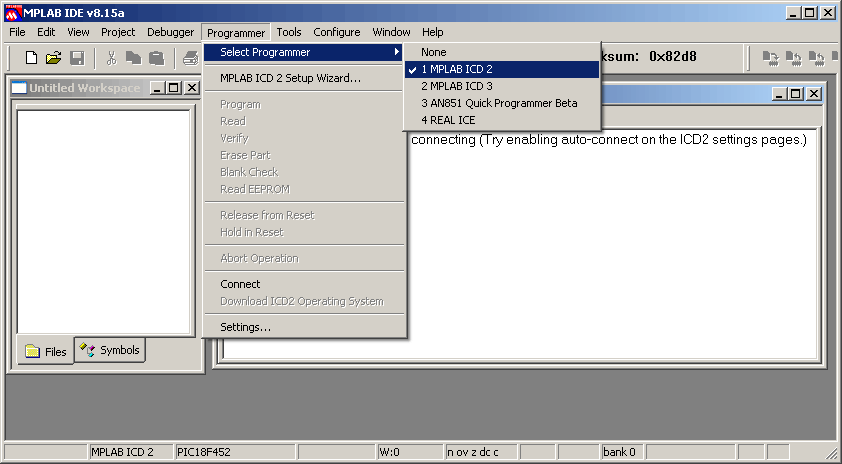
Task: Open the Debugger menu
Action: 170,32
